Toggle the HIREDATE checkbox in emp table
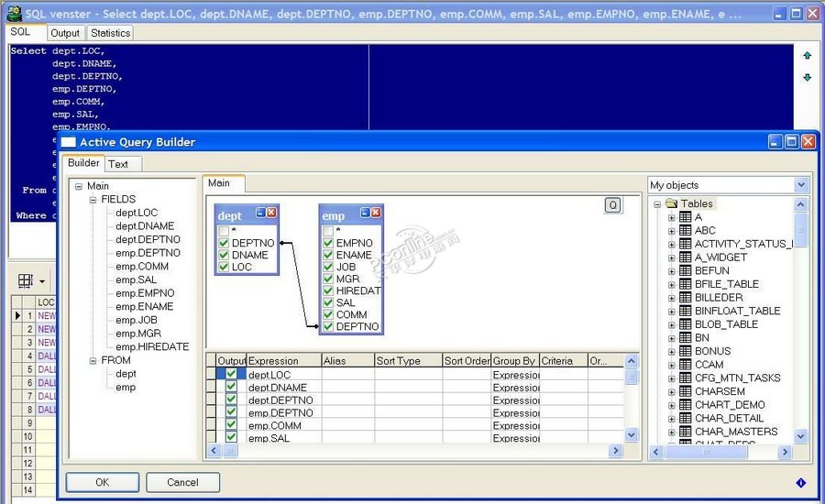Viewport: 825px width, 504px height. coord(328,290)
